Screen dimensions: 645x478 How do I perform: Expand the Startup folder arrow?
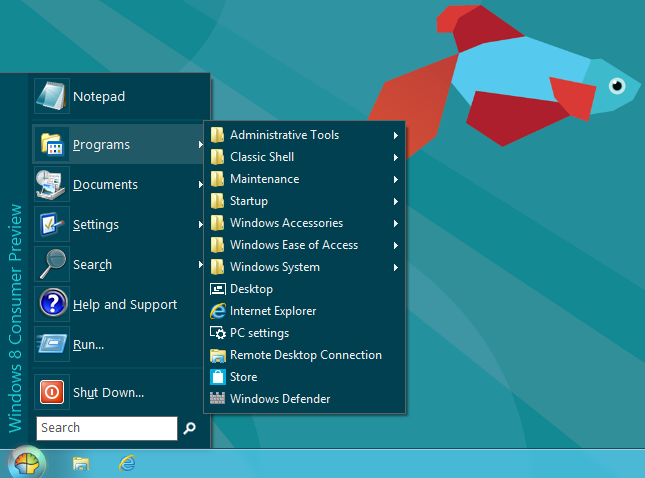click(395, 201)
